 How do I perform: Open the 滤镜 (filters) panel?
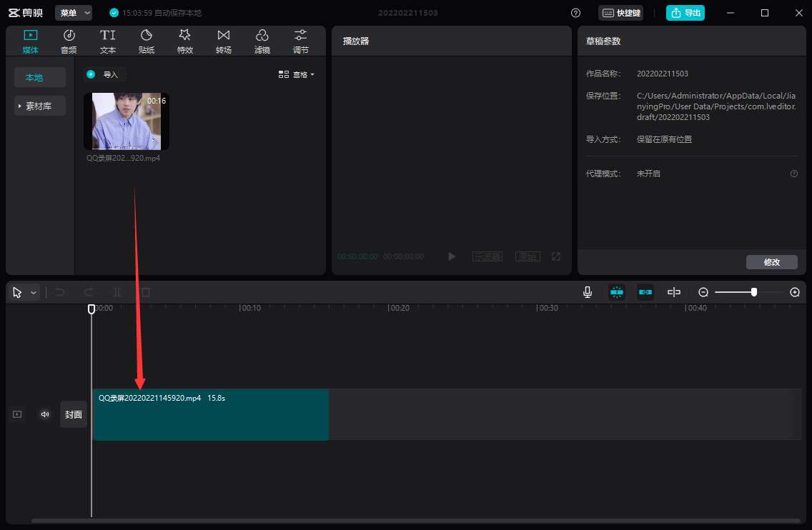point(262,41)
